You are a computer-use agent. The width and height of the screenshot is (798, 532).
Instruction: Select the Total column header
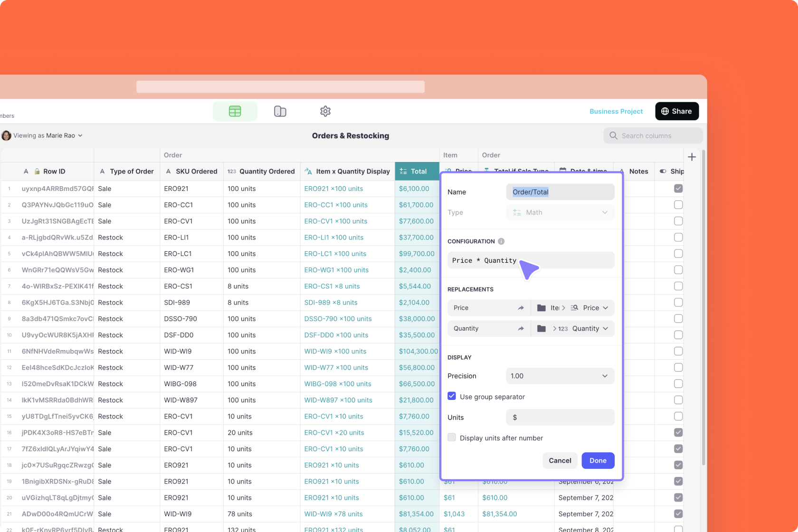[x=417, y=171]
